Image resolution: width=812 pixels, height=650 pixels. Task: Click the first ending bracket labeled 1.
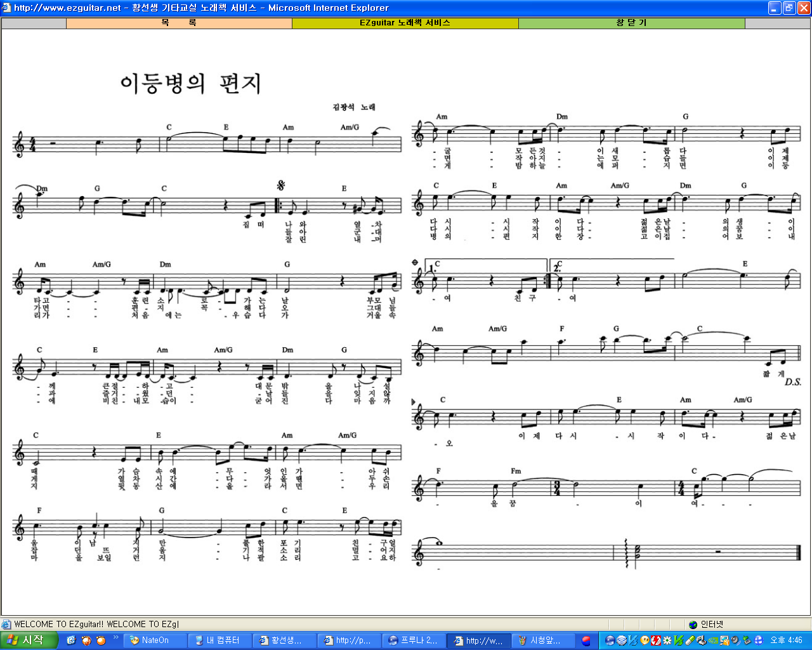[x=485, y=265]
